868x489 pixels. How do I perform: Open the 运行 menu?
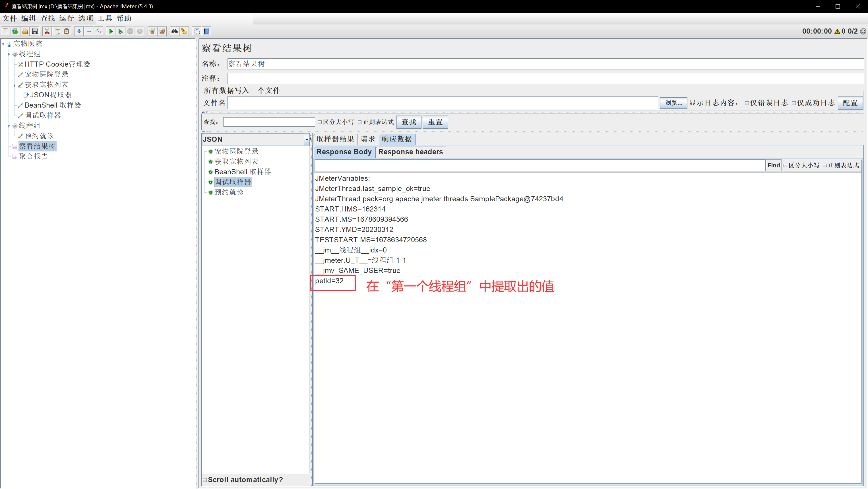[x=66, y=18]
